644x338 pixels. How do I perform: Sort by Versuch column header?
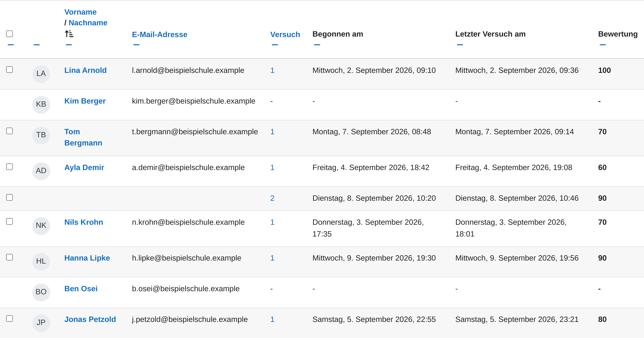[x=285, y=35]
